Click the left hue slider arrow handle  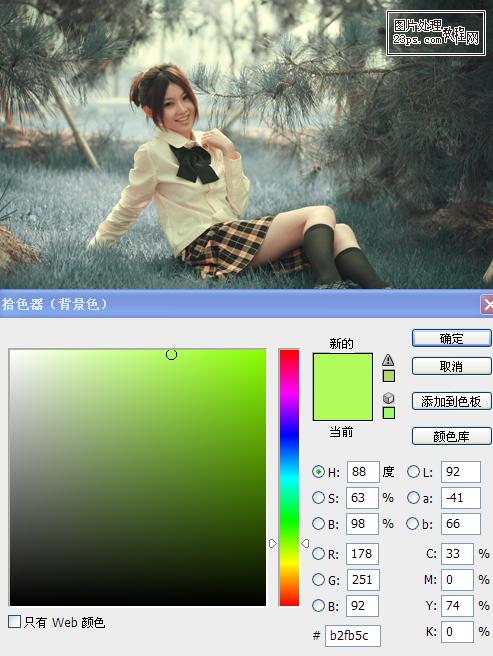(273, 543)
